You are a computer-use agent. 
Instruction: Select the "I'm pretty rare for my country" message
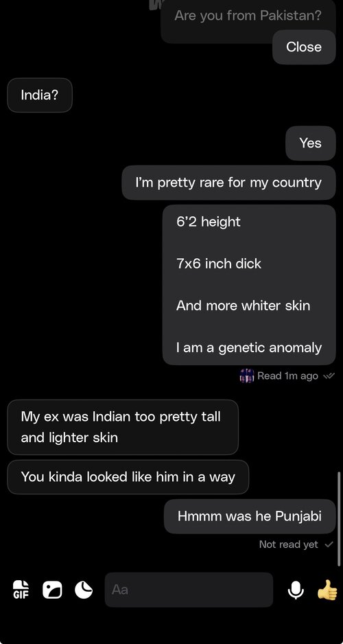click(228, 183)
